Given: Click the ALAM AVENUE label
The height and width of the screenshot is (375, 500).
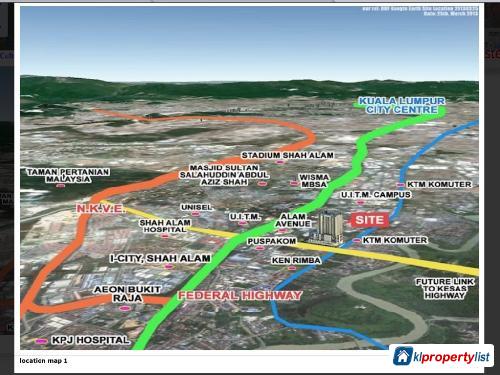Looking at the screenshot, I should point(293,220).
